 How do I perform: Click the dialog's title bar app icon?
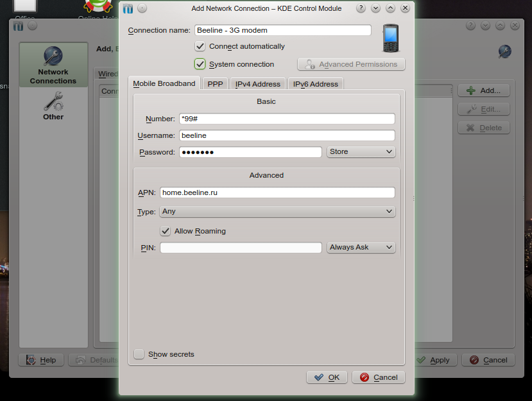128,8
